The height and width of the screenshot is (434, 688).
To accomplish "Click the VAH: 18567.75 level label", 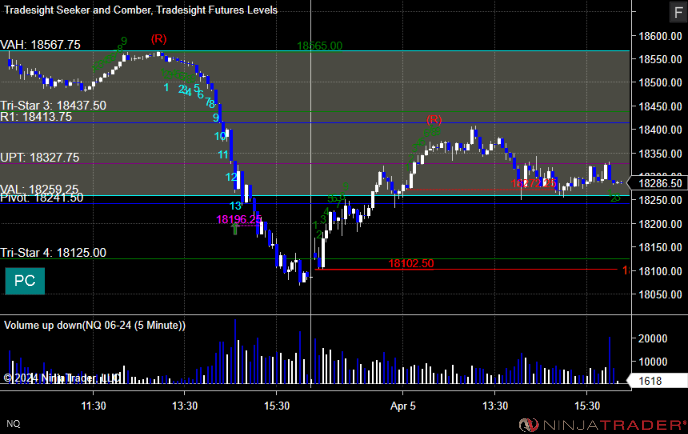I will (x=40, y=44).
